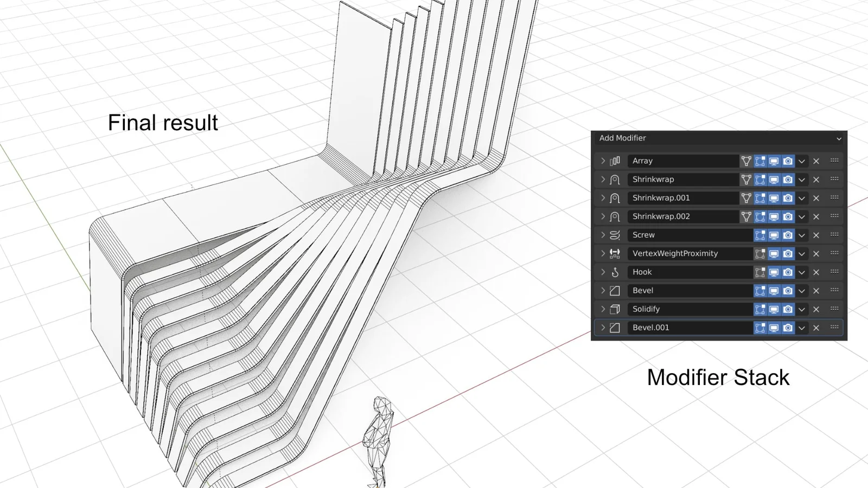Image resolution: width=868 pixels, height=488 pixels.
Task: Toggle On Cage display for the Shrinkwrap modifier
Action: click(x=746, y=179)
